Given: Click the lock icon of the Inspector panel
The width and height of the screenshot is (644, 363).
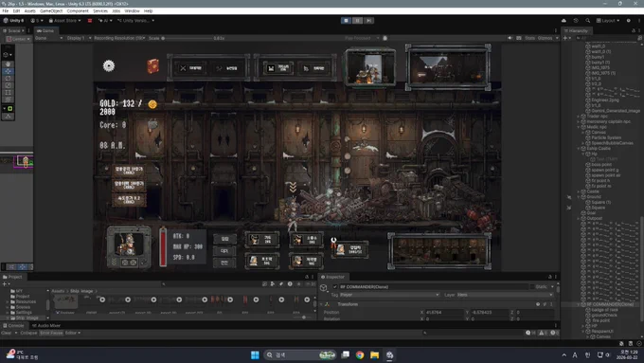Looking at the screenshot, I should pyautogui.click(x=550, y=277).
